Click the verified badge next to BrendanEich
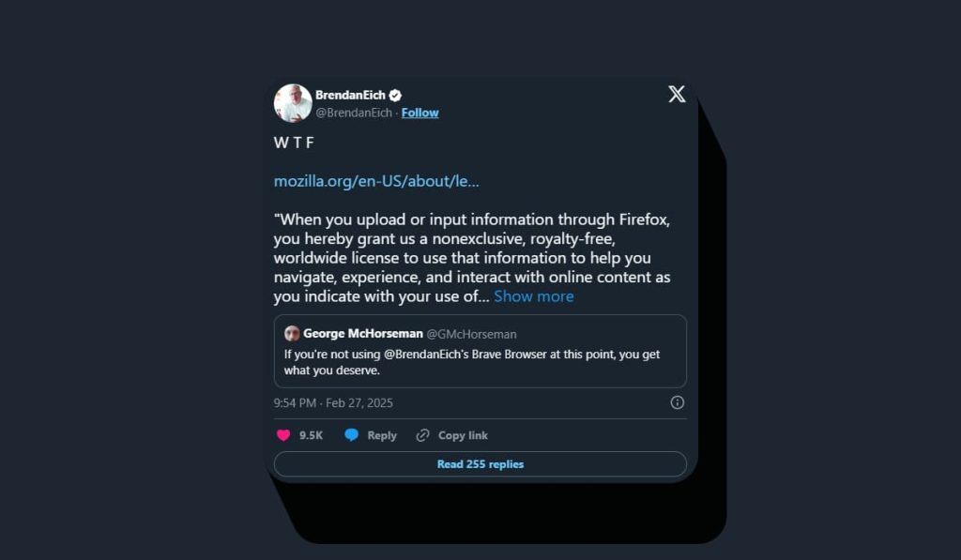This screenshot has width=961, height=560. 396,95
